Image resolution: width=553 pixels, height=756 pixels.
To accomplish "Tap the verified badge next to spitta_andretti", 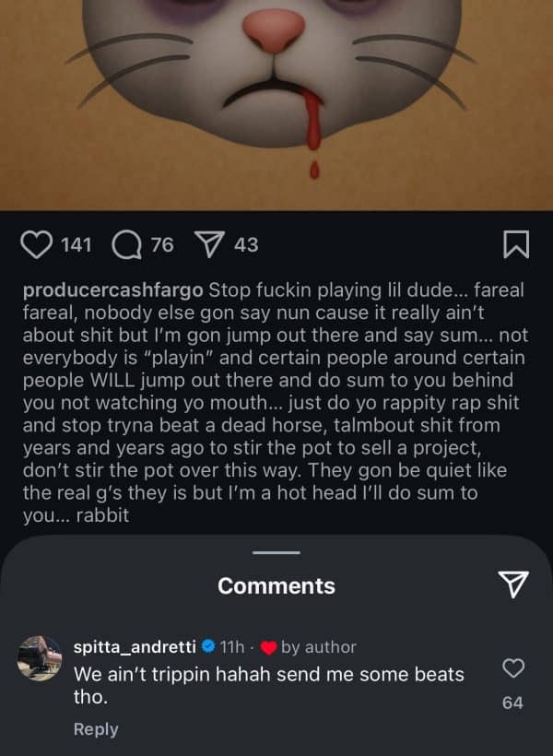I will click(209, 647).
